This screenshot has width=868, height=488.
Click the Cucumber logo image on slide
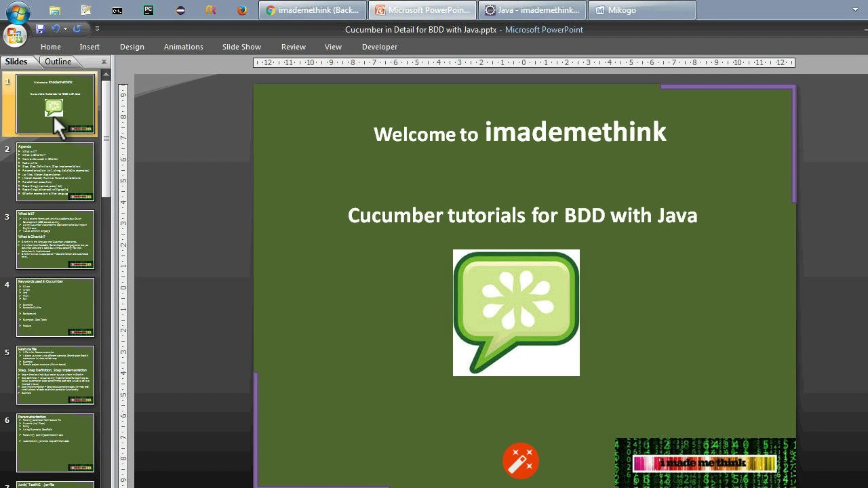516,312
